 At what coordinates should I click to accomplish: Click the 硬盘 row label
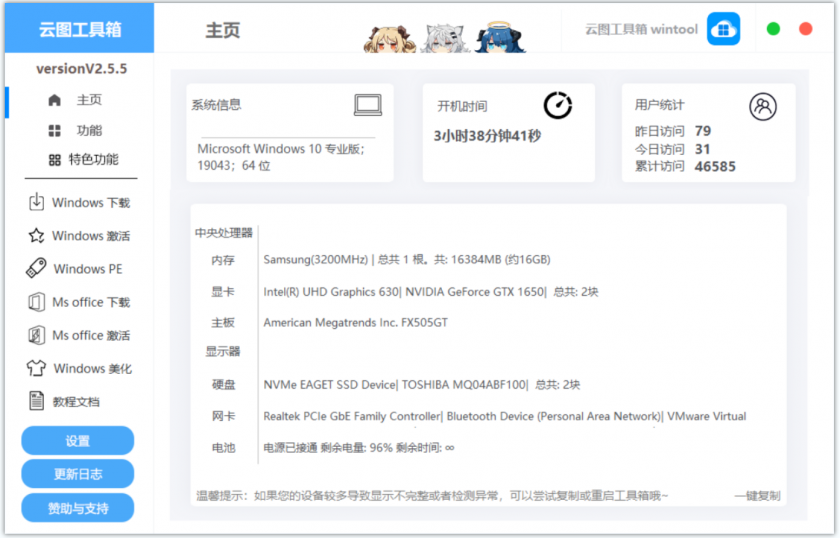223,385
